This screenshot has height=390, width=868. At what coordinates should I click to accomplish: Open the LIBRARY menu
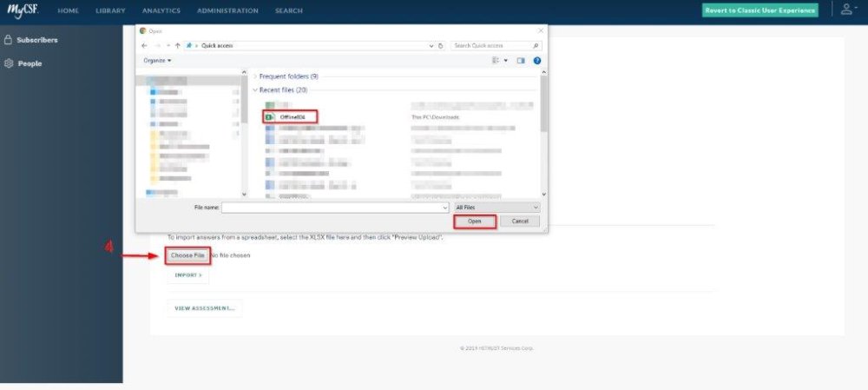(110, 10)
